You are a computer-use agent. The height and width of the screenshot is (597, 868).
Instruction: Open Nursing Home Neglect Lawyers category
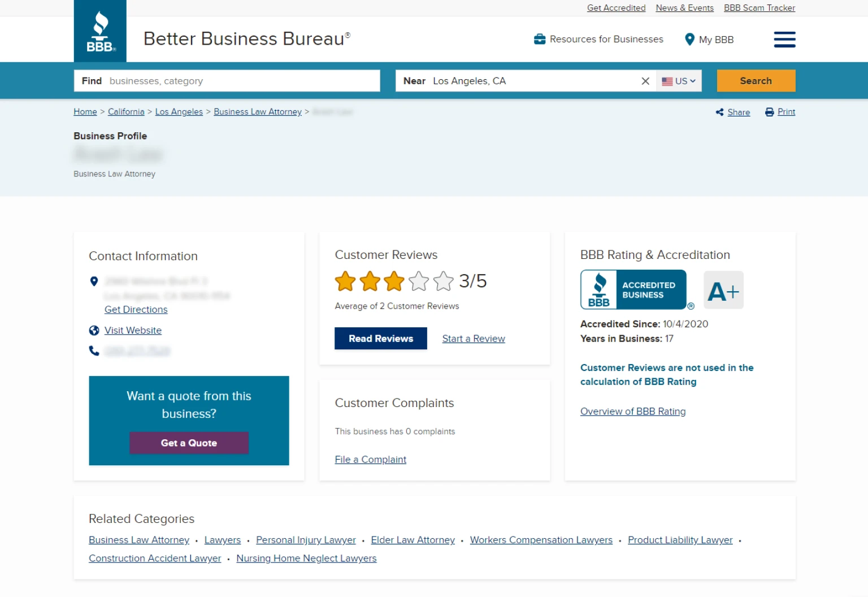[306, 559]
